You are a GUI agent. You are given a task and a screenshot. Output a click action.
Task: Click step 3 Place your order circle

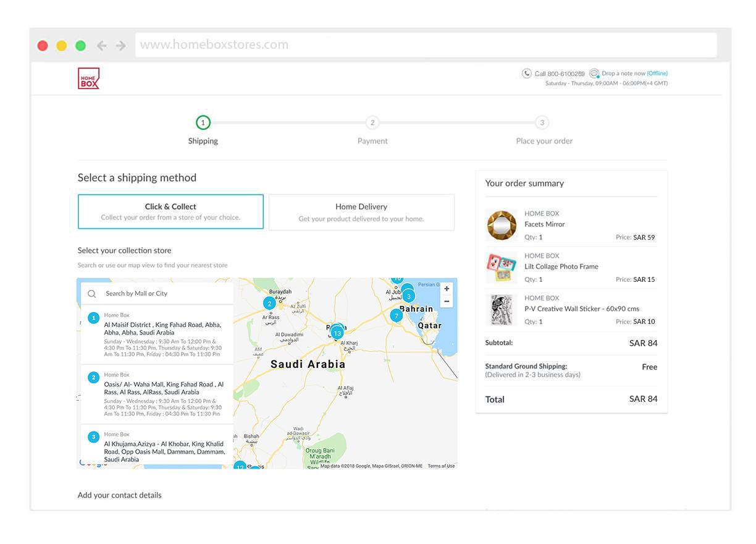[542, 122]
